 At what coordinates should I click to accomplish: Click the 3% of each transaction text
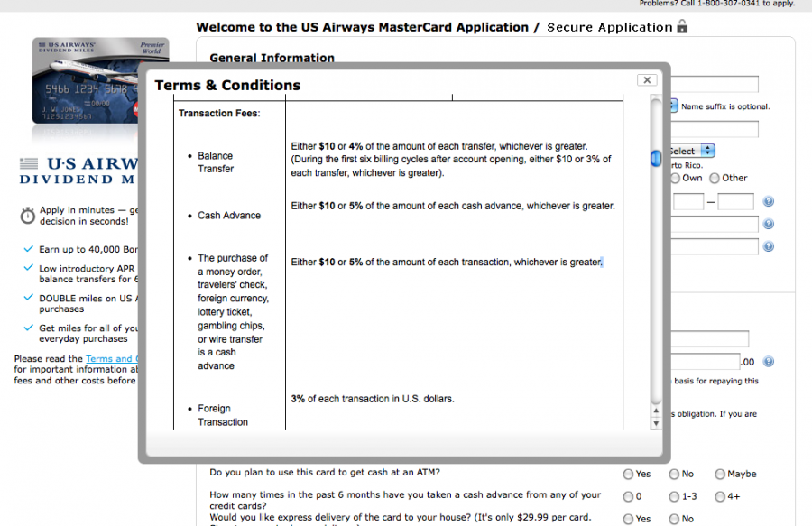pos(373,399)
